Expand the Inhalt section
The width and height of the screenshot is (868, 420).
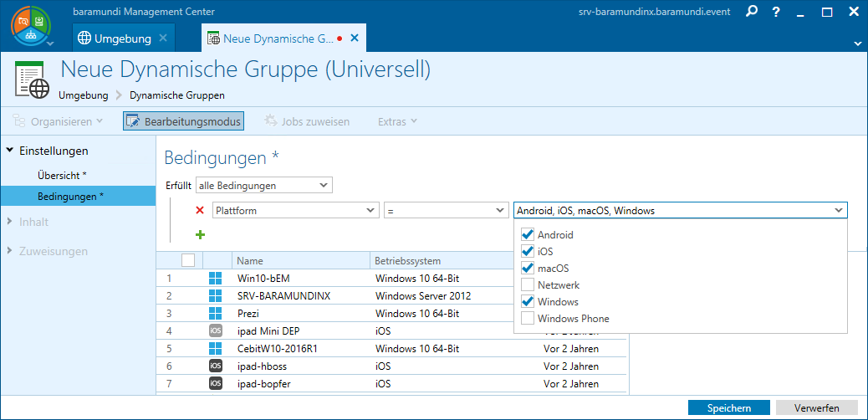[x=10, y=222]
